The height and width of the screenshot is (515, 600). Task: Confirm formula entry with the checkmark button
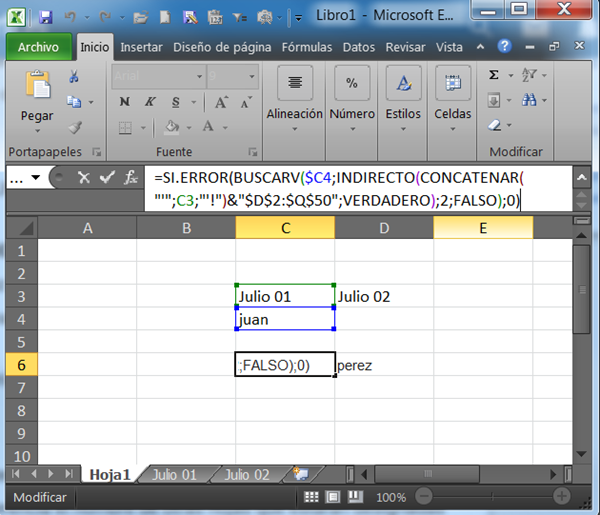[107, 177]
